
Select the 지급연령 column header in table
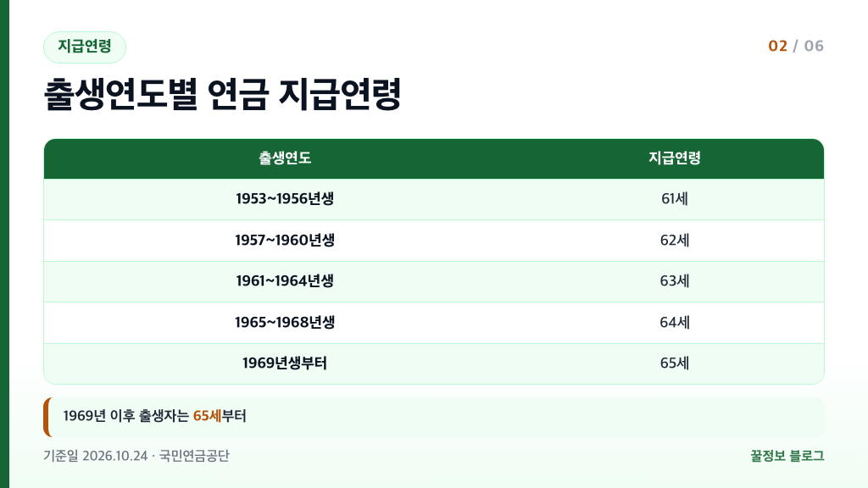pyautogui.click(x=674, y=158)
